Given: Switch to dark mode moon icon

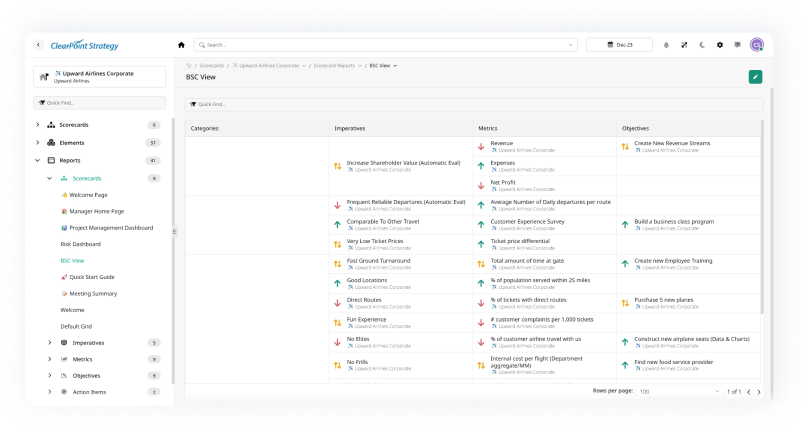Looking at the screenshot, I should click(x=702, y=45).
